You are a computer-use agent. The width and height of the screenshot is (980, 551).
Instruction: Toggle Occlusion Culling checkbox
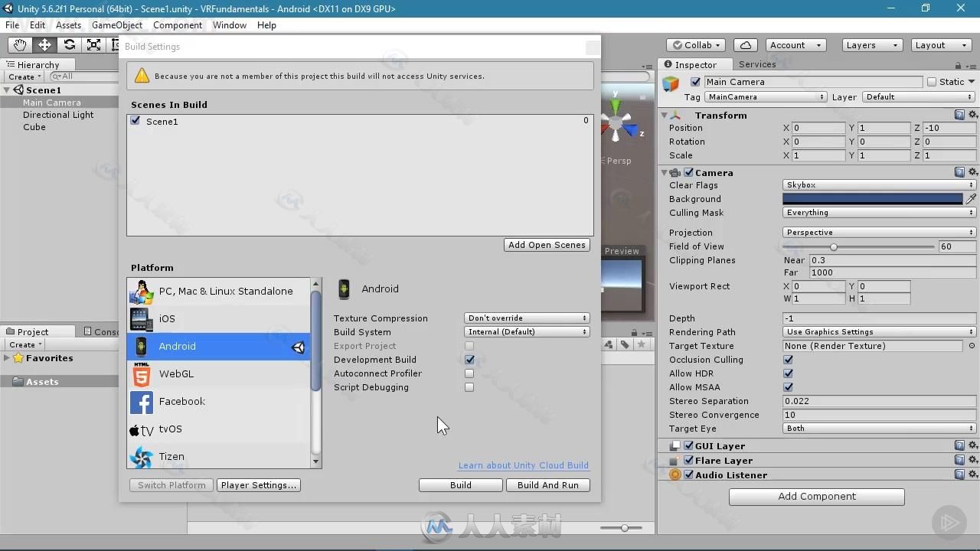[788, 360]
